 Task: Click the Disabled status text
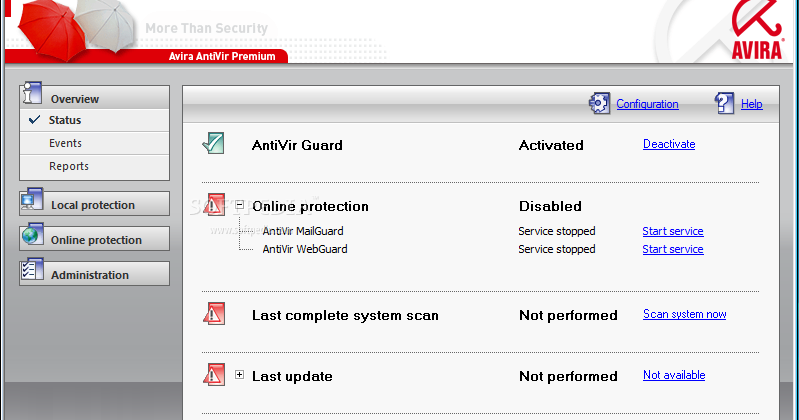click(x=550, y=206)
